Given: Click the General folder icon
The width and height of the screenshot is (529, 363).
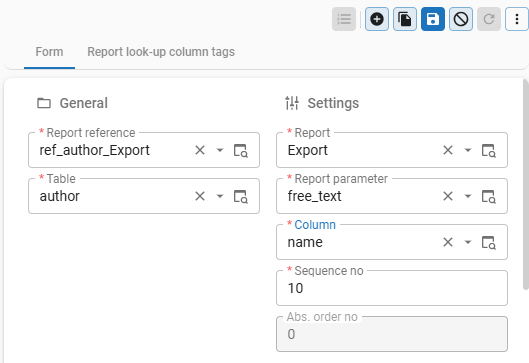Looking at the screenshot, I should (44, 103).
